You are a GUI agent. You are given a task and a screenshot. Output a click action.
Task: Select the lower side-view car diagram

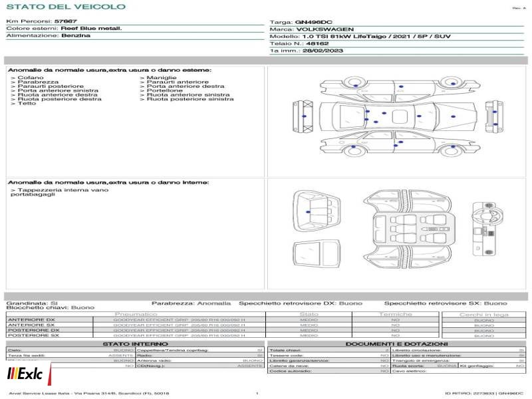tap(400, 144)
